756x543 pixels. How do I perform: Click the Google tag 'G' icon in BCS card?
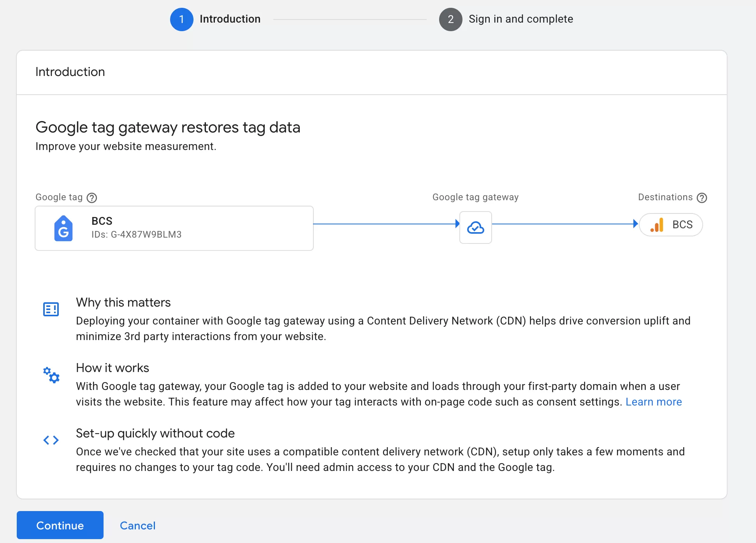click(63, 228)
